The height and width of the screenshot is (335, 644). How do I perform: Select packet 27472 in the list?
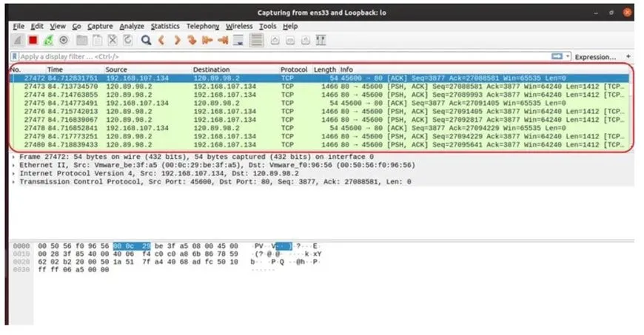tap(319, 78)
